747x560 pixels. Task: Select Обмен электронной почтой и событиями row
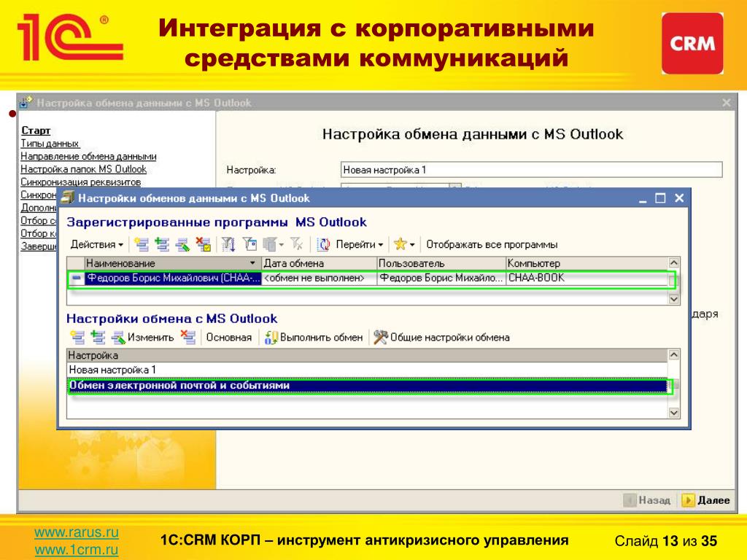pyautogui.click(x=368, y=385)
